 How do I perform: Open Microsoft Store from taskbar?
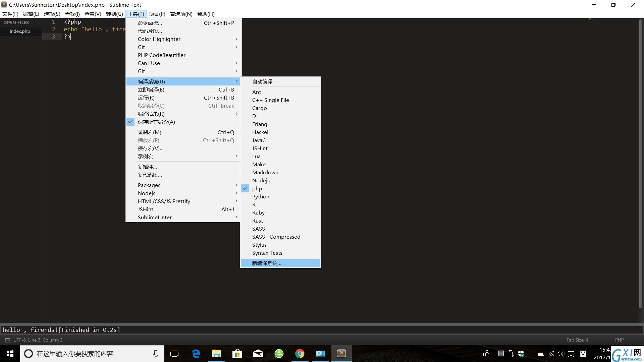[237, 354]
